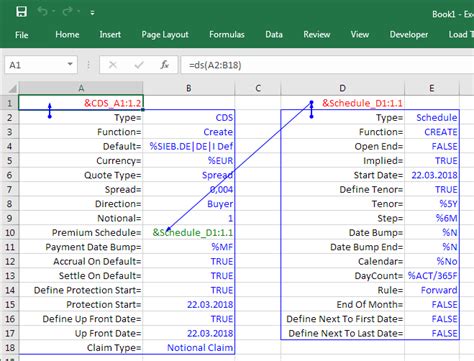Select the CREATE function cell in column E
Screen dimensions: 474x361
(x=432, y=132)
